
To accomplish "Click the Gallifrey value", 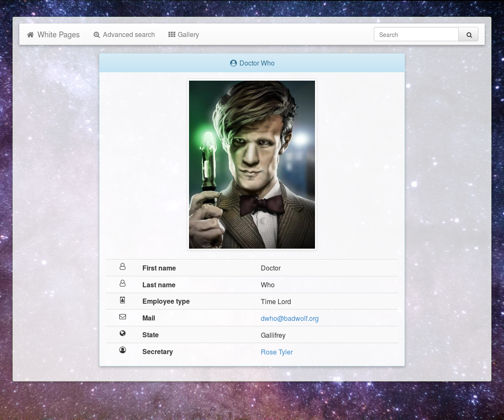I will pos(273,335).
